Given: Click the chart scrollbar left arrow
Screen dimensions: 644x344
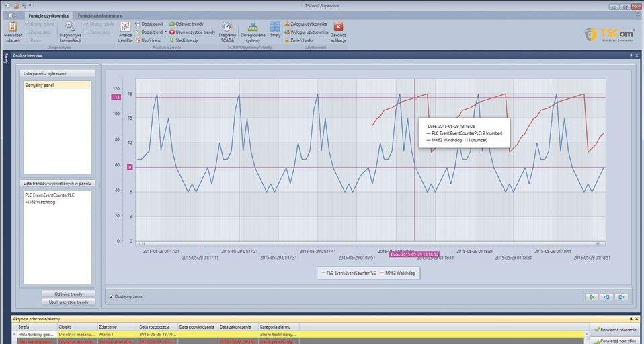Looking at the screenshot, I should [139, 244].
